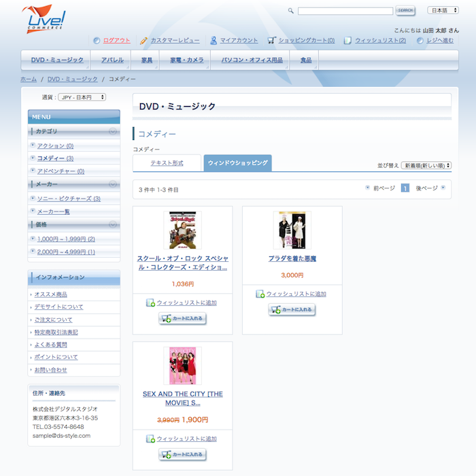This screenshot has width=476, height=476.
Task: Add スクール・オブ・ロック to cart
Action: coord(182,319)
